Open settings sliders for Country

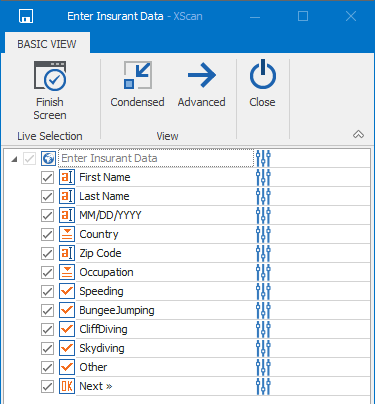click(263, 234)
